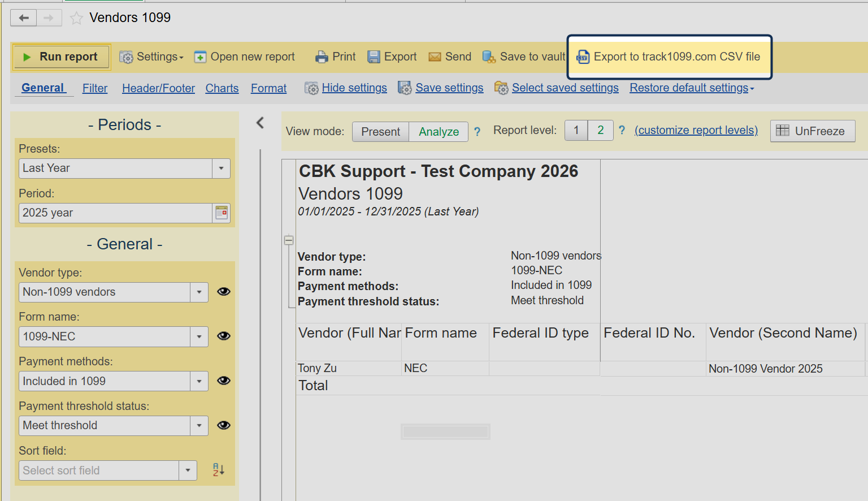Toggle Form name visibility eye

pos(224,336)
